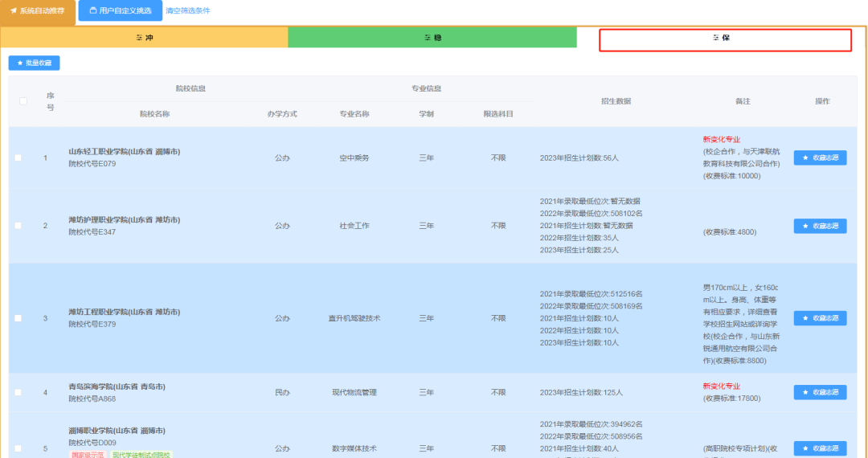Tick the checkbox for 潍坊护理职业学院 row
This screenshot has height=458, width=868.
18,226
